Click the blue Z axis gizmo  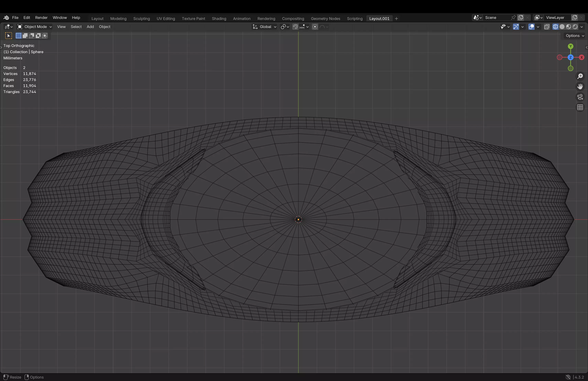click(570, 57)
